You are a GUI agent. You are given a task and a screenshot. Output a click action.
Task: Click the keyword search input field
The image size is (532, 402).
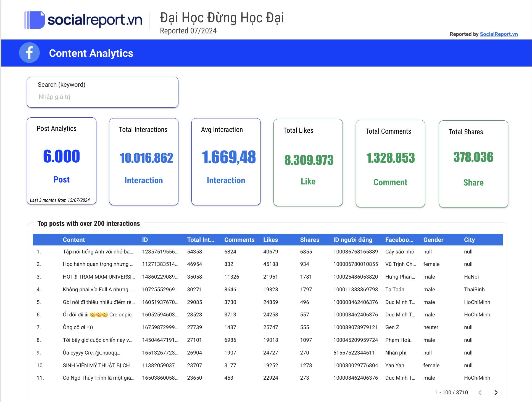103,97
